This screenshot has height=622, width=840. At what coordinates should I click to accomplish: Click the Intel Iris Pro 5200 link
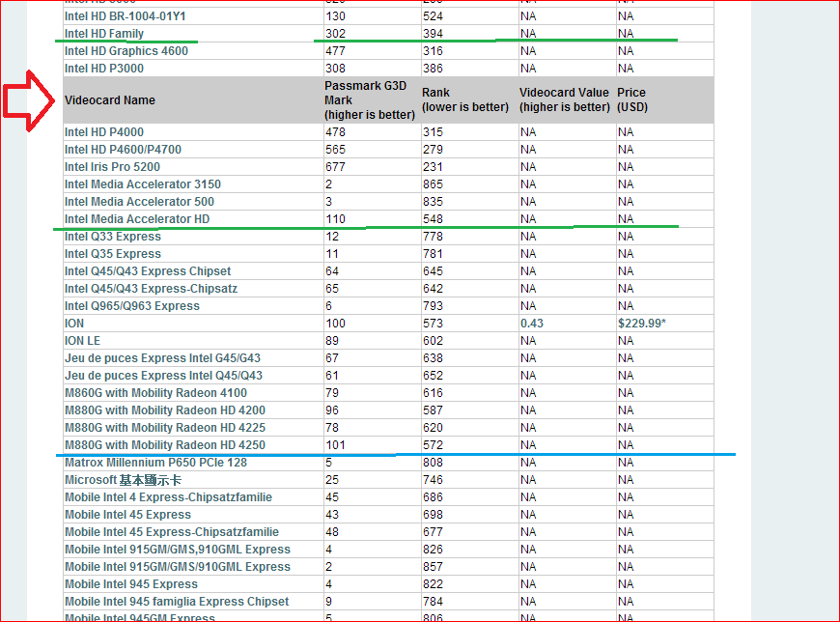click(112, 167)
